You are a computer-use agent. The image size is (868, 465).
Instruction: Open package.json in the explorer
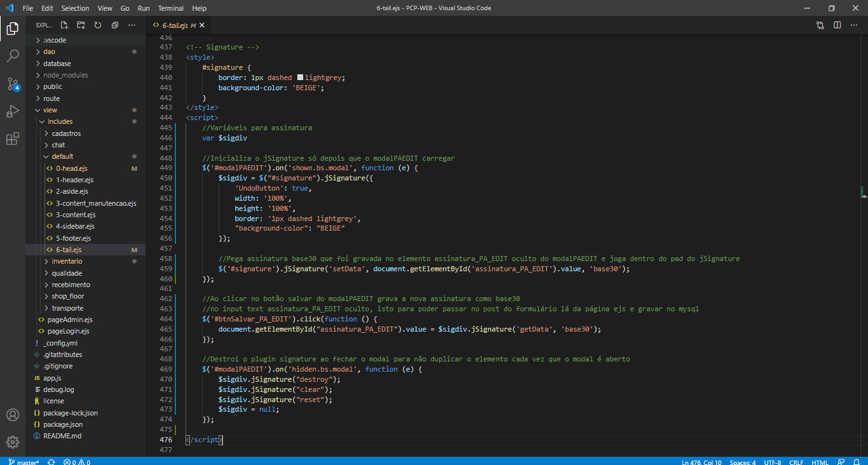coord(63,424)
